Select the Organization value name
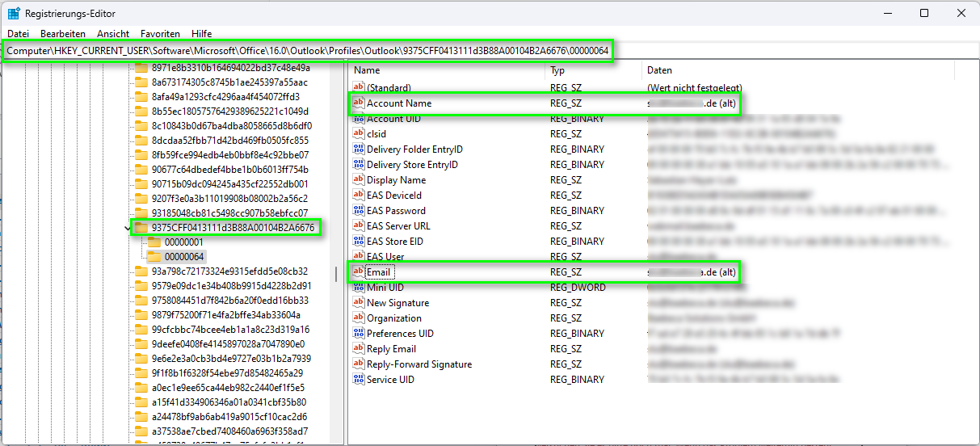This screenshot has height=446, width=980. [x=394, y=318]
